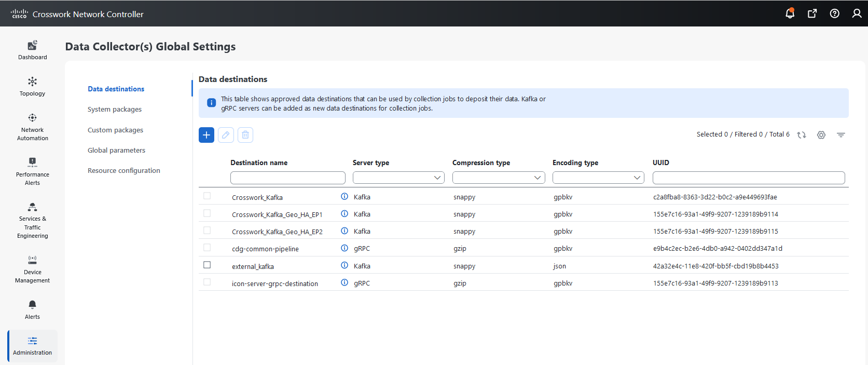Switch to Resource configuration settings tab
The width and height of the screenshot is (868, 365).
point(124,171)
